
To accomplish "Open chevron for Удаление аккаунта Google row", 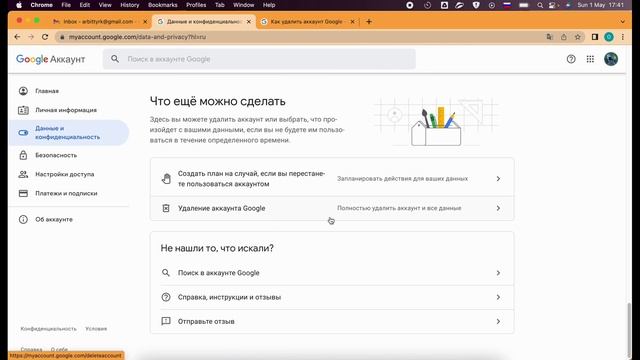I will 498,208.
